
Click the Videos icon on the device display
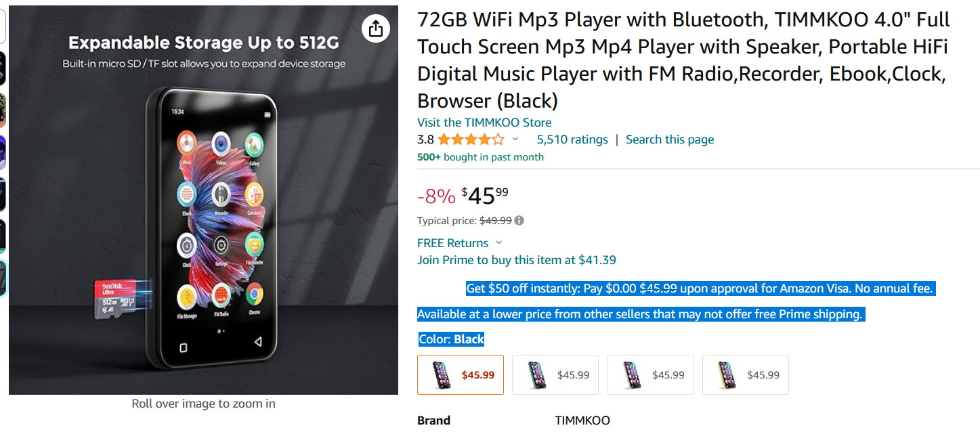coord(219,143)
